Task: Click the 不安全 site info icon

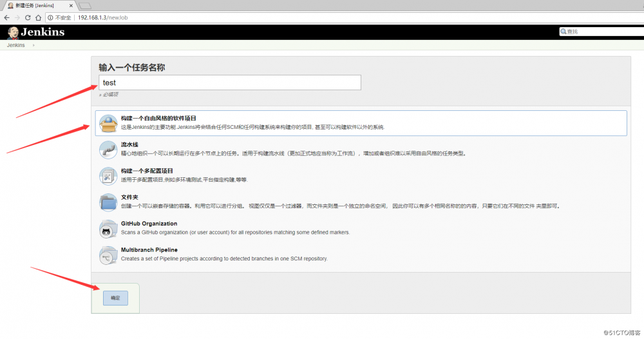Action: tap(50, 17)
